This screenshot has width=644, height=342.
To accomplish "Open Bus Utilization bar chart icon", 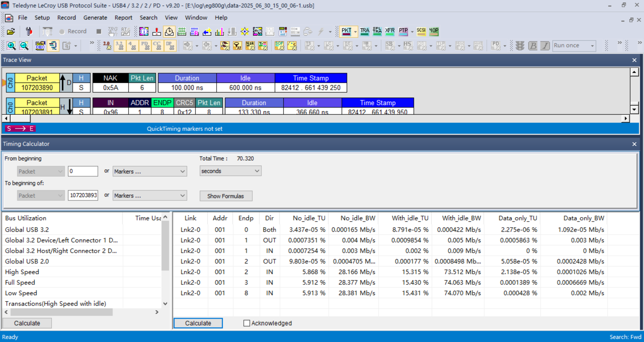I will tap(219, 32).
